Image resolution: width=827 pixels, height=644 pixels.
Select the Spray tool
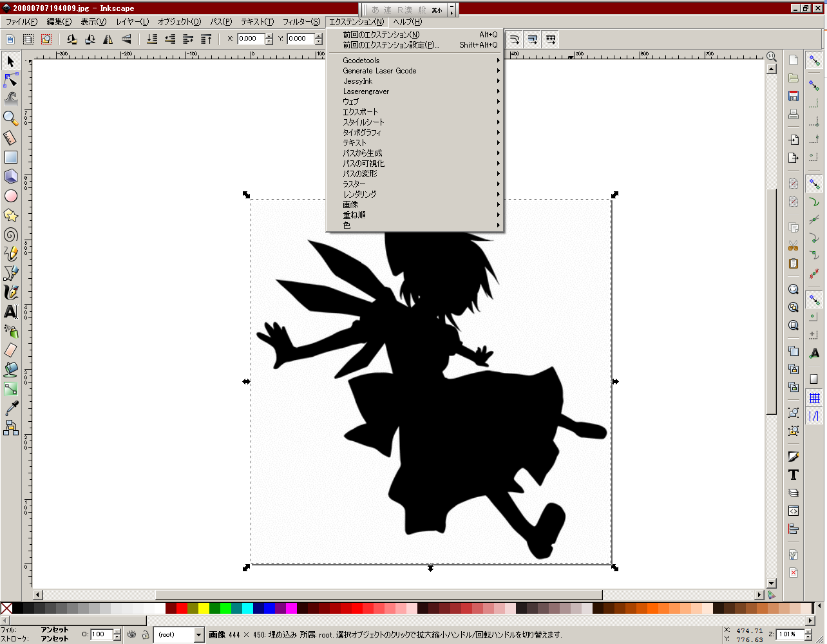pos(10,331)
